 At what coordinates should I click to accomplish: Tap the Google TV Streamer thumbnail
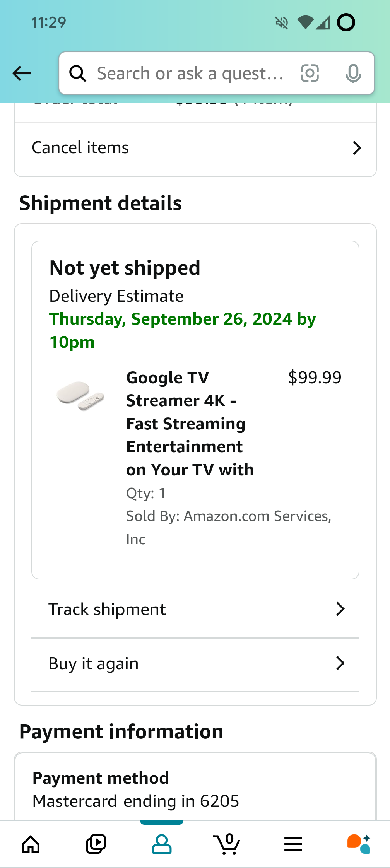(80, 395)
